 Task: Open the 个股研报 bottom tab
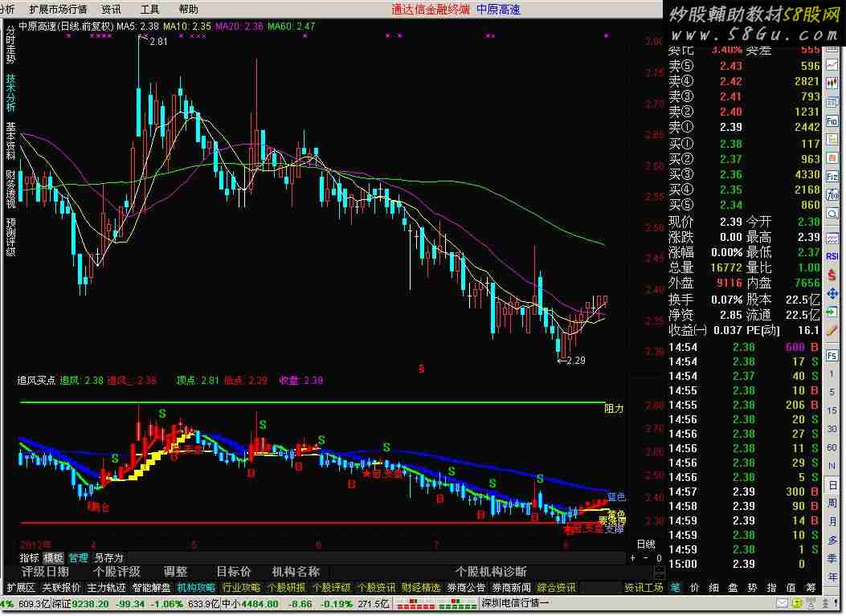click(287, 587)
